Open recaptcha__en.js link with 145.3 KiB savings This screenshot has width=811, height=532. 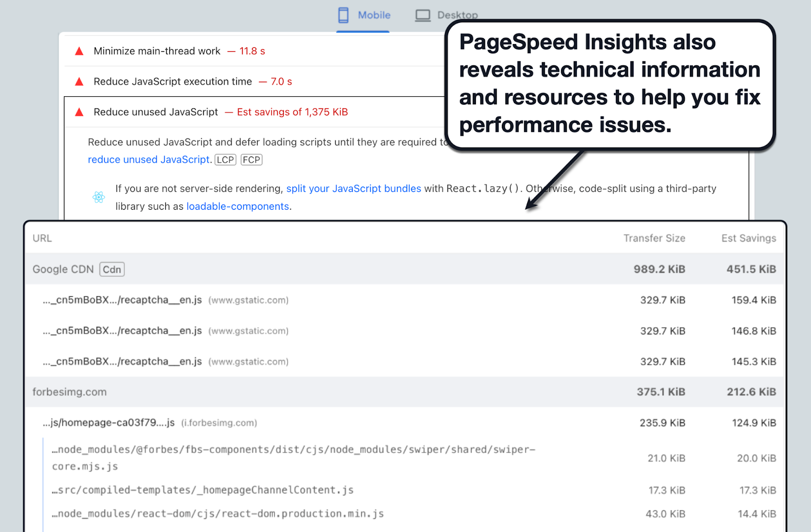pyautogui.click(x=122, y=362)
